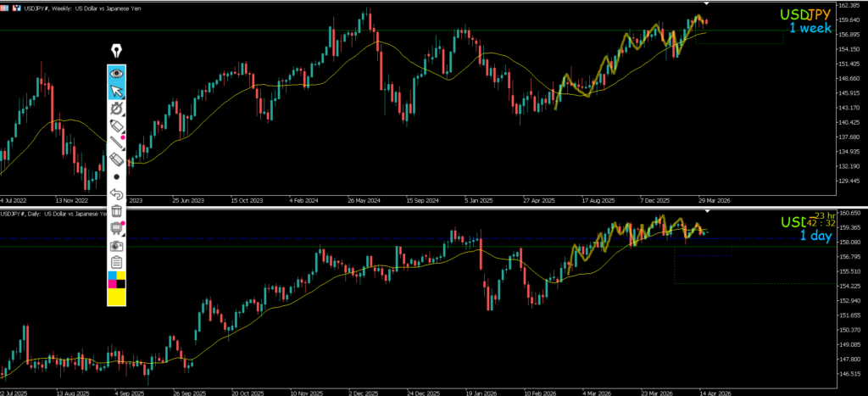Toggle the eye visibility button
Image resolution: width=868 pixels, height=396 pixels.
click(x=116, y=74)
